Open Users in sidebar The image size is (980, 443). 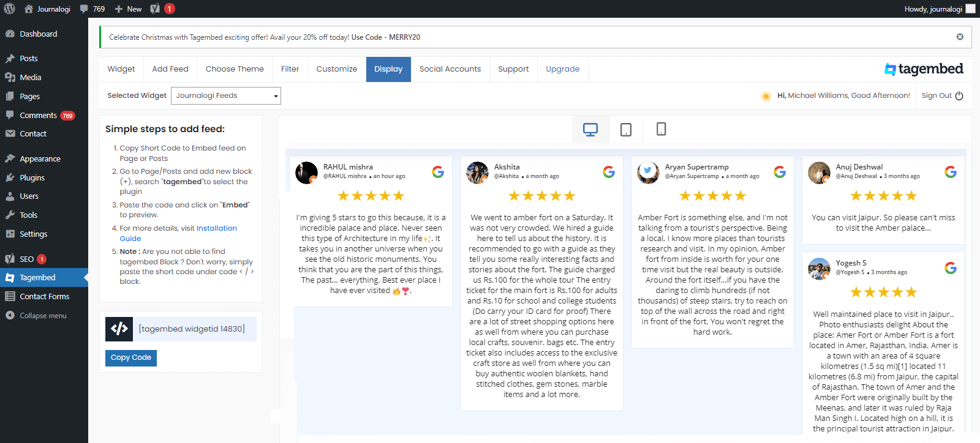(44, 196)
